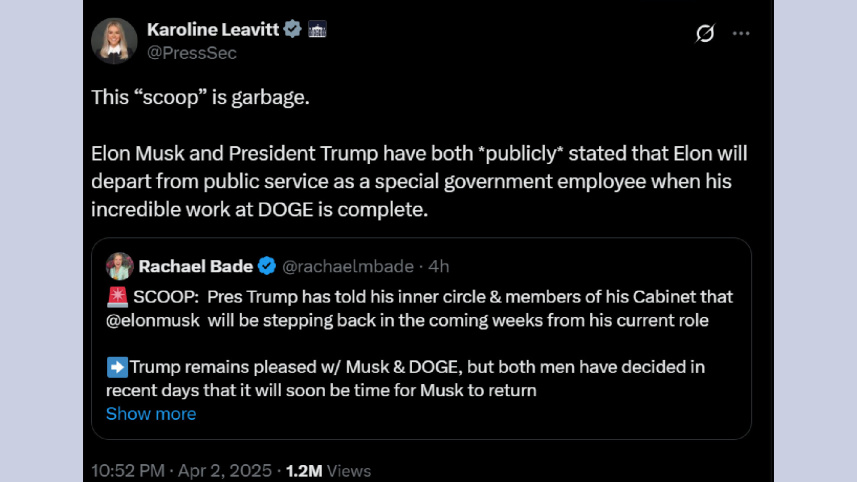The width and height of the screenshot is (857, 482).
Task: Open the three-dot More options menu
Action: 741,33
